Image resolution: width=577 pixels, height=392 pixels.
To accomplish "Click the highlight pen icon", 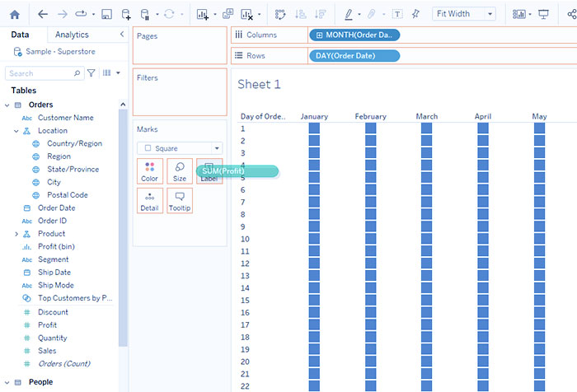I will (348, 14).
